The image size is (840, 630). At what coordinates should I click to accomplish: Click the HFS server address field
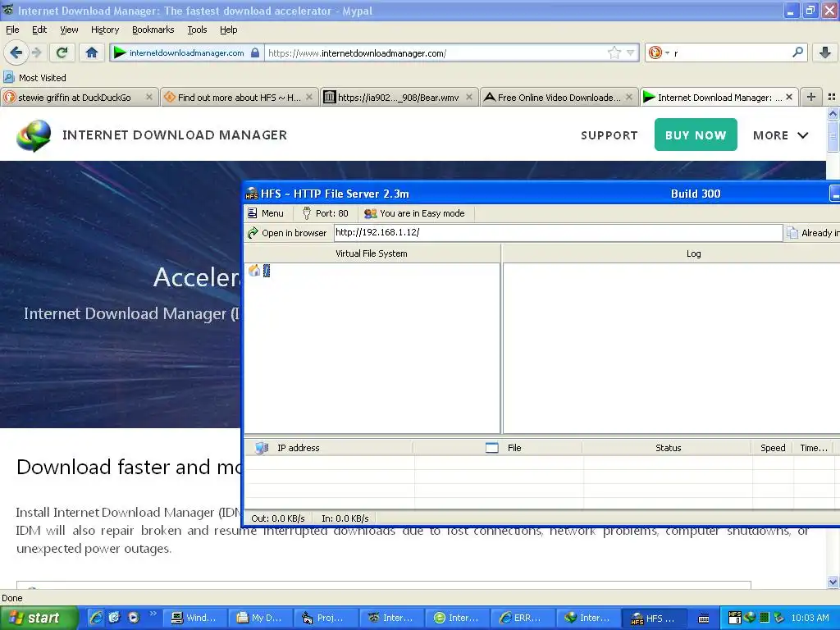[x=558, y=232]
